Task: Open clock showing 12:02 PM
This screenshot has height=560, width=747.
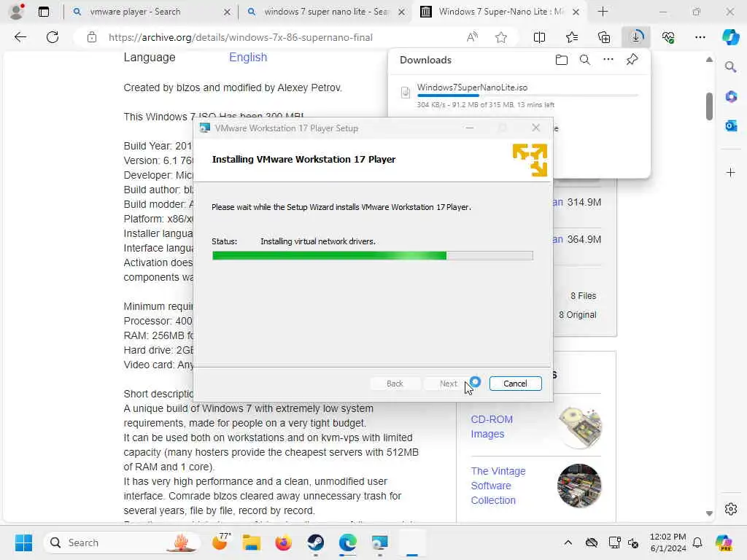Action: [x=668, y=542]
